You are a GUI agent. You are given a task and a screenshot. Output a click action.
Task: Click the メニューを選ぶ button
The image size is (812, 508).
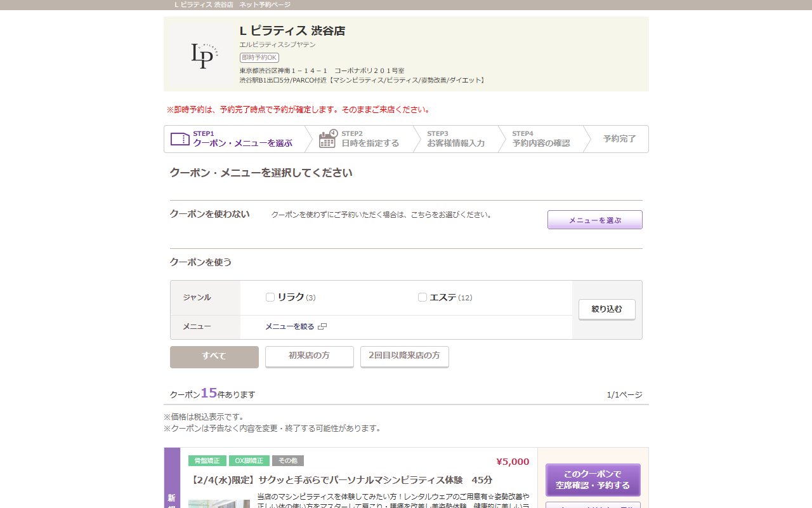tap(594, 220)
